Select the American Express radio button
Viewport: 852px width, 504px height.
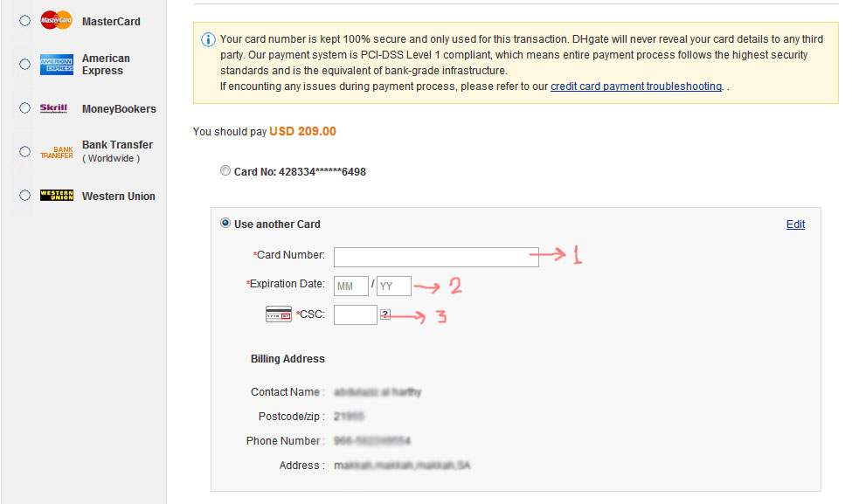tap(24, 65)
